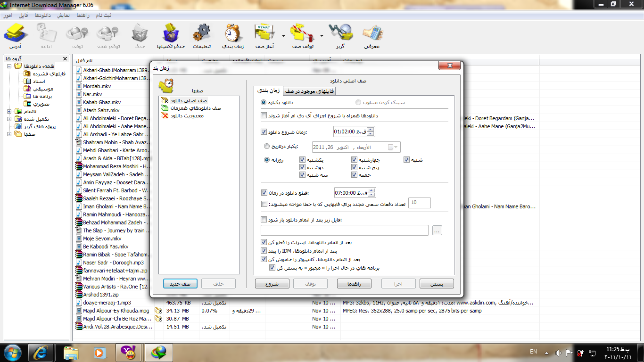
Task: Enable retry count checkbox for failed files
Action: (x=264, y=204)
